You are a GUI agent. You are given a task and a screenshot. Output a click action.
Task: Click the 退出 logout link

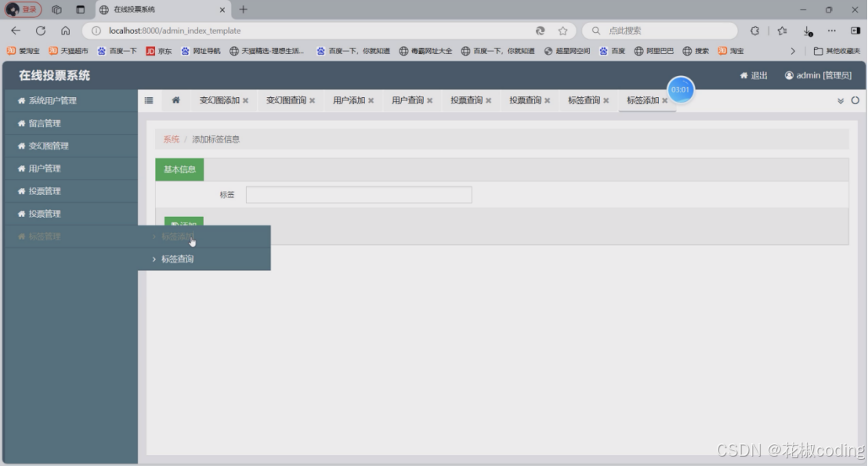[x=754, y=75]
